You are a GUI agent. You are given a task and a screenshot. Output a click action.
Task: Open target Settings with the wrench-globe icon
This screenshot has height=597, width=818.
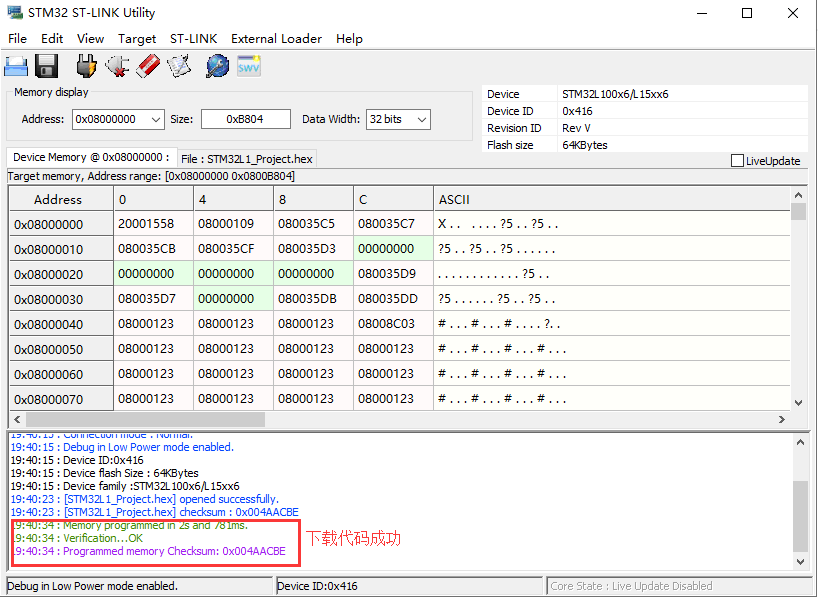click(x=216, y=65)
